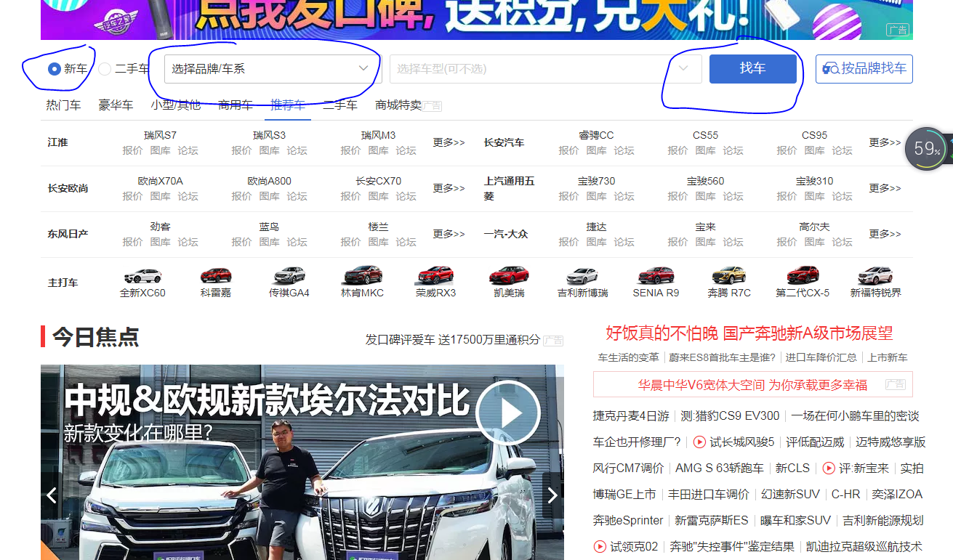Switch to the 商用车 tab
953x560 pixels.
pos(236,105)
